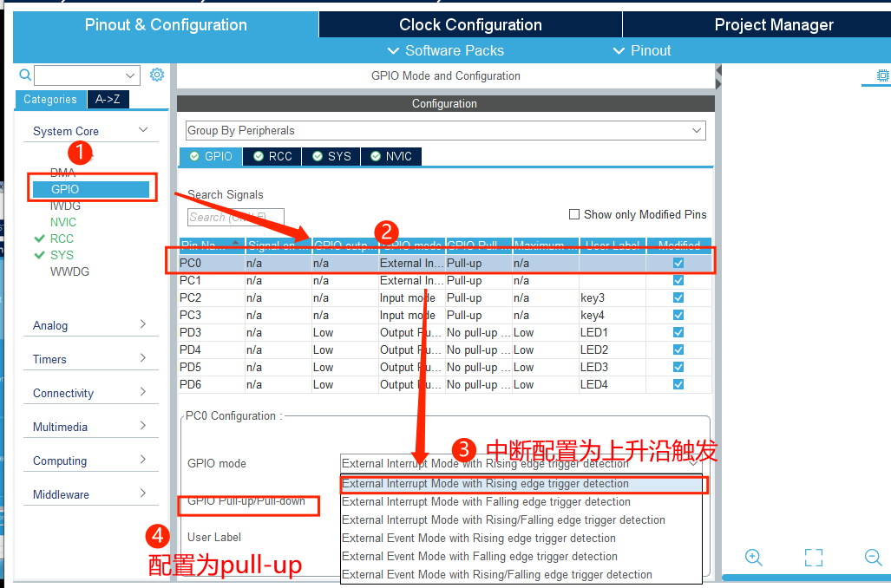Expand the Middleware category
Screen dimensions: 891x588
(x=91, y=494)
